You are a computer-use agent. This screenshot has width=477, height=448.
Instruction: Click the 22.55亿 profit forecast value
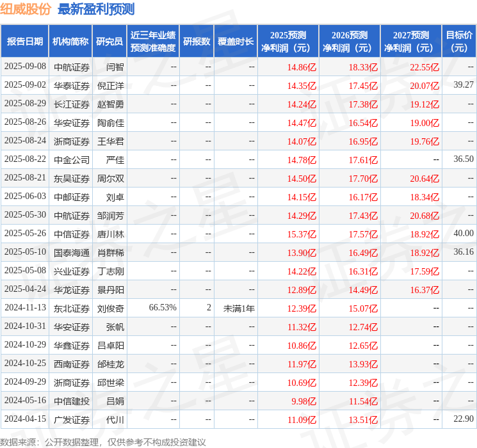tap(424, 67)
